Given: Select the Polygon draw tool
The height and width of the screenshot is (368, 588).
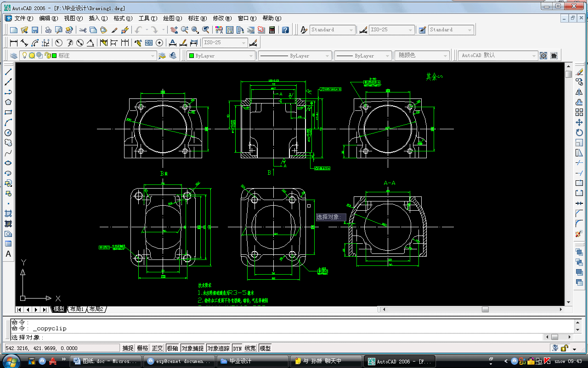Looking at the screenshot, I should tap(8, 102).
